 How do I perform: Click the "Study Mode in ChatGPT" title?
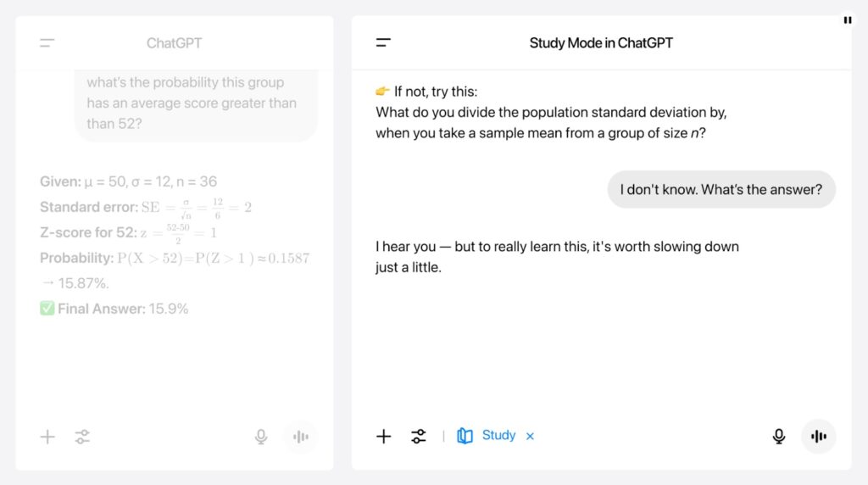coord(601,43)
